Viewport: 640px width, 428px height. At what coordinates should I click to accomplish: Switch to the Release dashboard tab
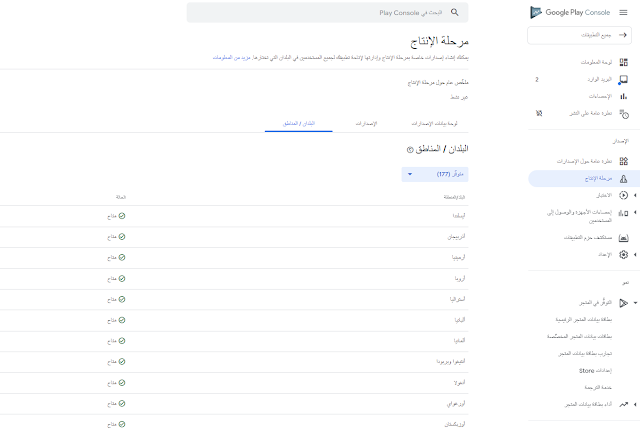coord(434,124)
